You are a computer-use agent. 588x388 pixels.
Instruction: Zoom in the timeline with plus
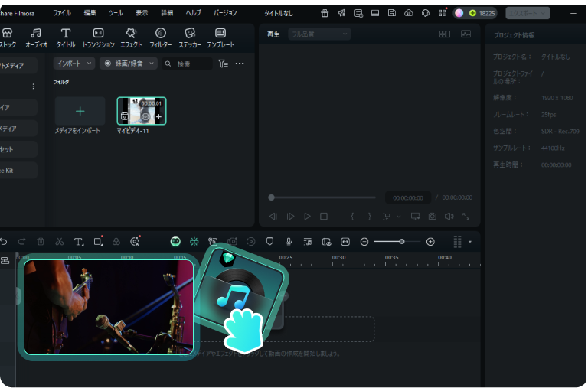[430, 242]
